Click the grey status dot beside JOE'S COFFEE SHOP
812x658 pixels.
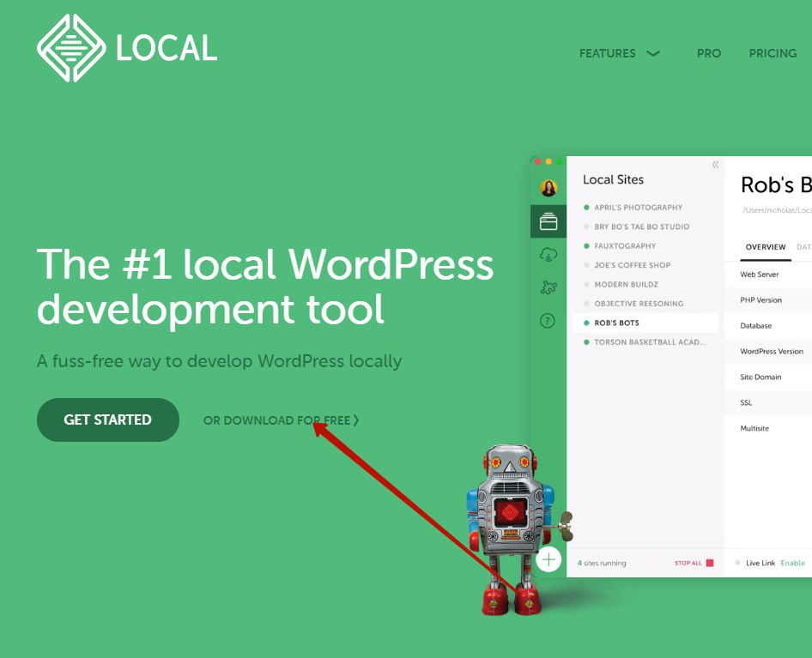coord(586,264)
